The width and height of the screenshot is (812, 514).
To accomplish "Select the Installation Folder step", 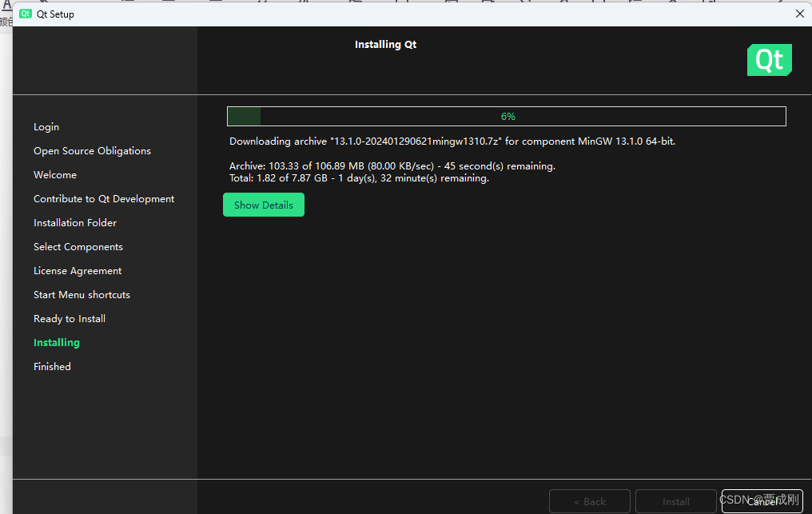I will [x=75, y=223].
